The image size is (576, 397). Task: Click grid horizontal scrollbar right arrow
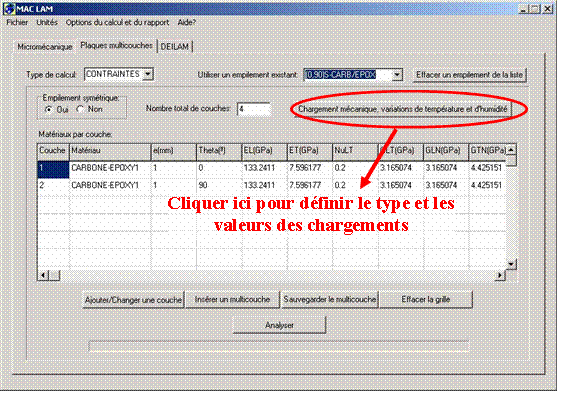500,275
